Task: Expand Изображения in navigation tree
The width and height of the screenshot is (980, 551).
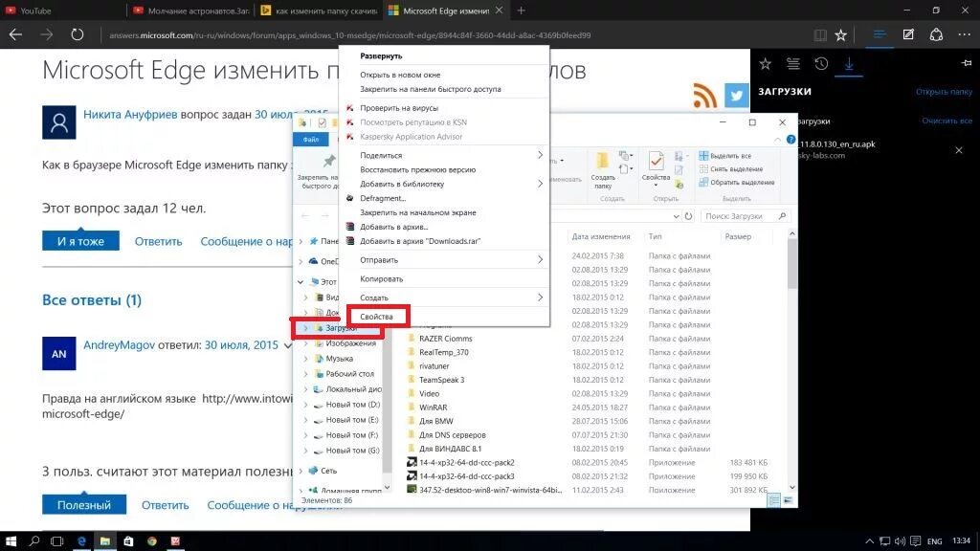Action: (305, 343)
